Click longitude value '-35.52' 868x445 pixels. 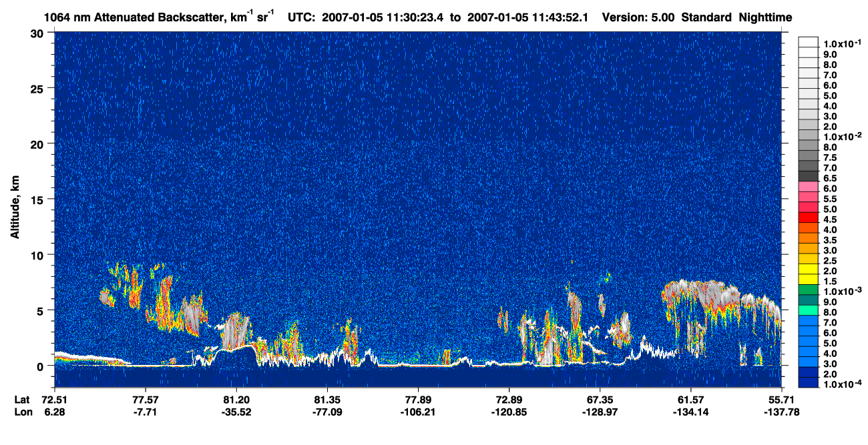coord(236,412)
